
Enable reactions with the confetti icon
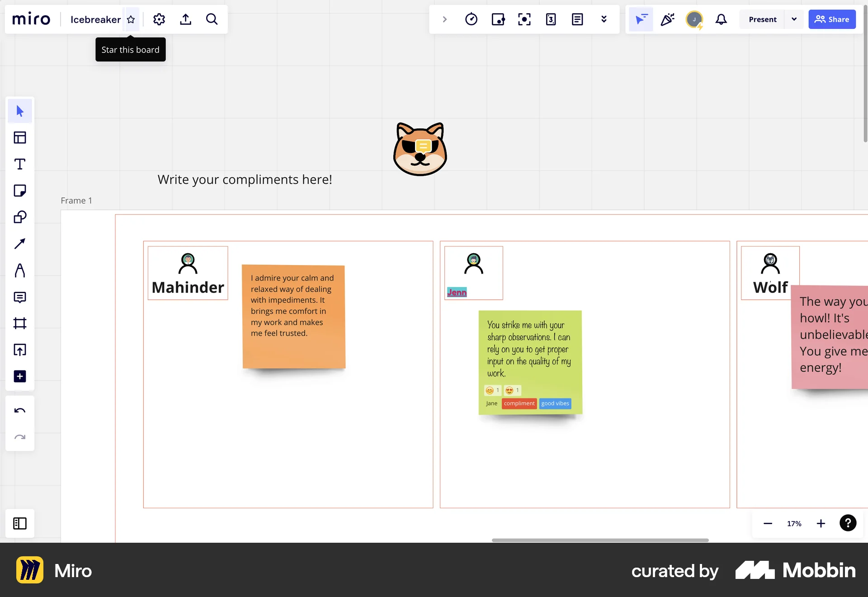coord(668,19)
